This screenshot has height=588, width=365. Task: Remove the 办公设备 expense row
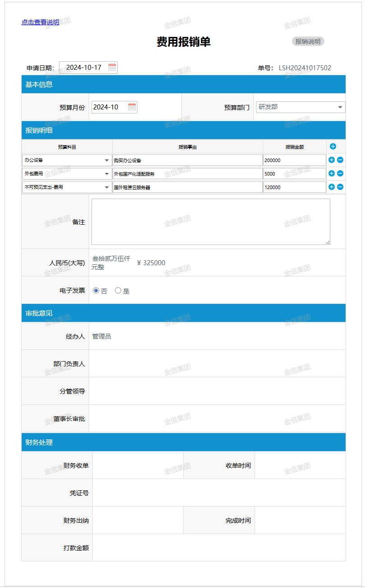click(x=340, y=160)
